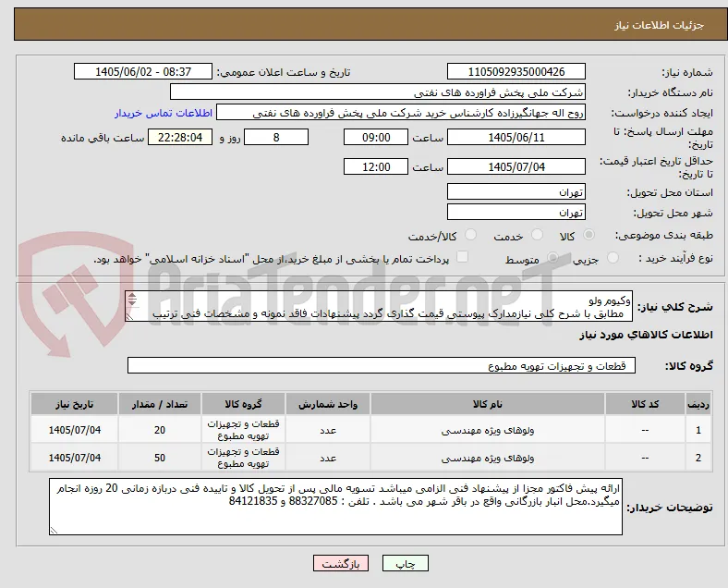Click the request creator name field
Image resolution: width=728 pixels, height=588 pixels.
click(401, 113)
